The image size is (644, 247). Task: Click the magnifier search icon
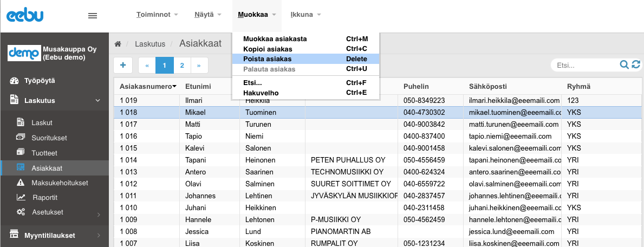tap(624, 64)
